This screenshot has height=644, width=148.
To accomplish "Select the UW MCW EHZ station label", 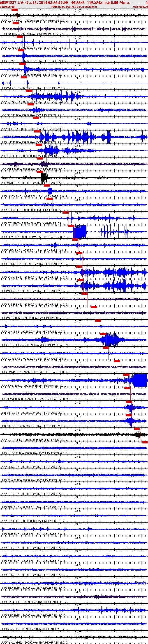I will tap(34, 48).
